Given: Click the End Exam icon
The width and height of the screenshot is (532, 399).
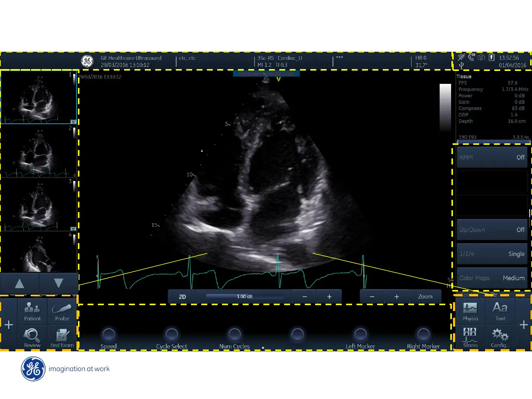Looking at the screenshot, I should tap(62, 338).
